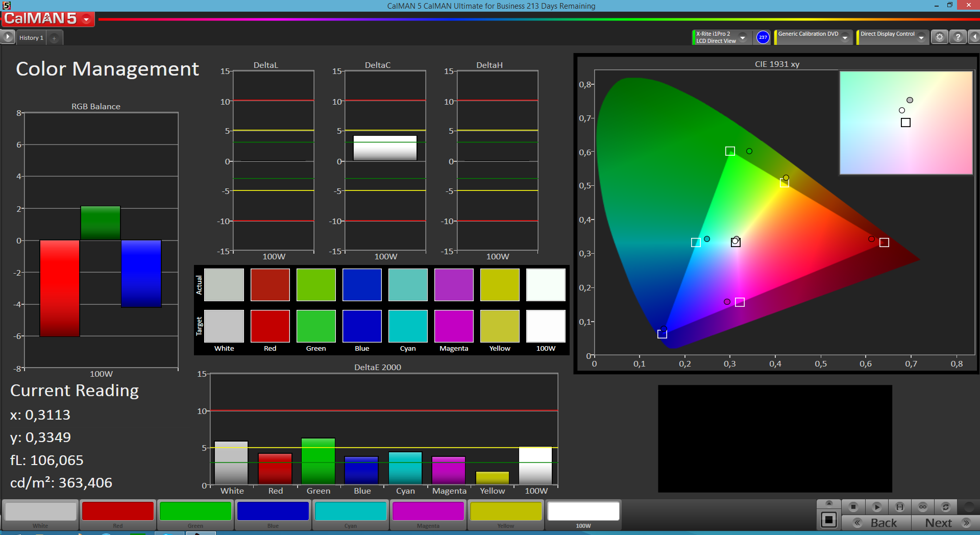Image resolution: width=980 pixels, height=535 pixels.
Task: Click the refresh arrows icon
Action: pyautogui.click(x=945, y=507)
